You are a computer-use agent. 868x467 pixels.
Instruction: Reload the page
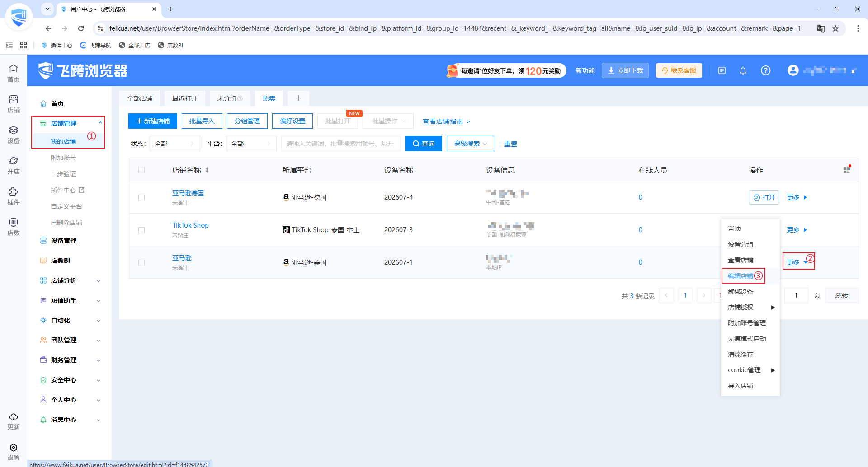click(x=81, y=28)
